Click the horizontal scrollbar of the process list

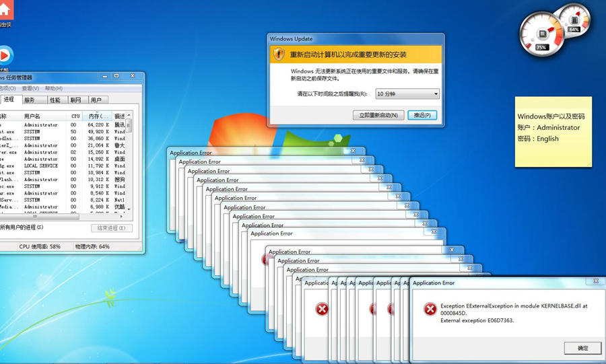(x=63, y=217)
